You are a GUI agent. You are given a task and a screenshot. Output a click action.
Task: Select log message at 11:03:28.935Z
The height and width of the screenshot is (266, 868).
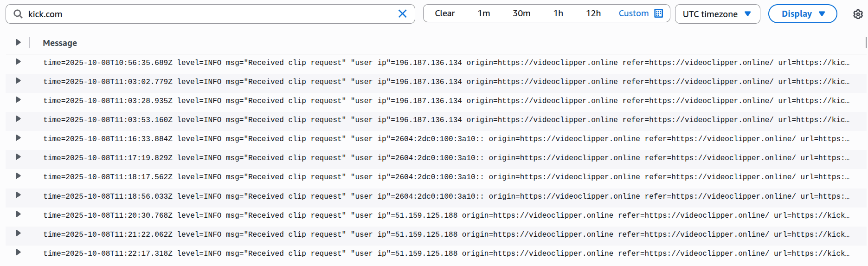446,101
